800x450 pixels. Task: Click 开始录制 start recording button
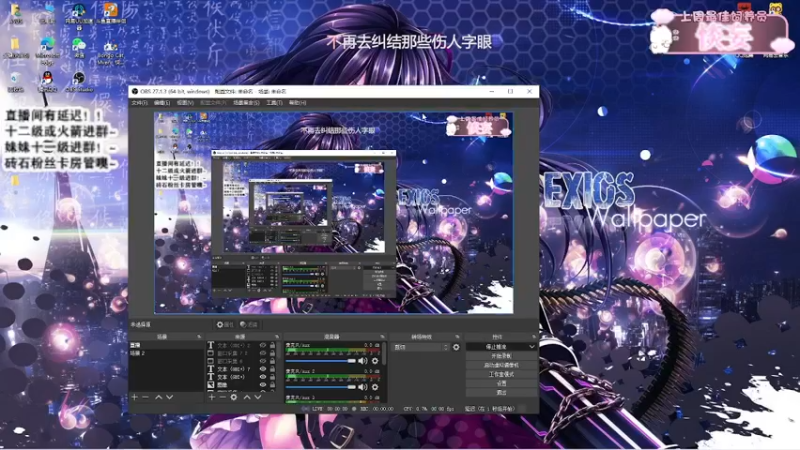[x=502, y=356]
